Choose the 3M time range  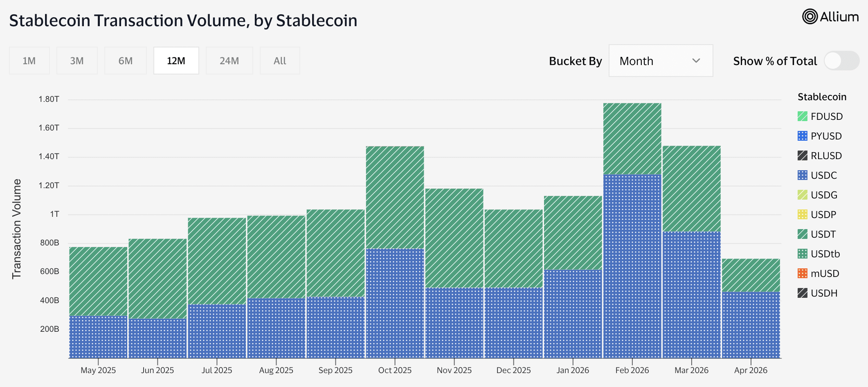coord(76,61)
